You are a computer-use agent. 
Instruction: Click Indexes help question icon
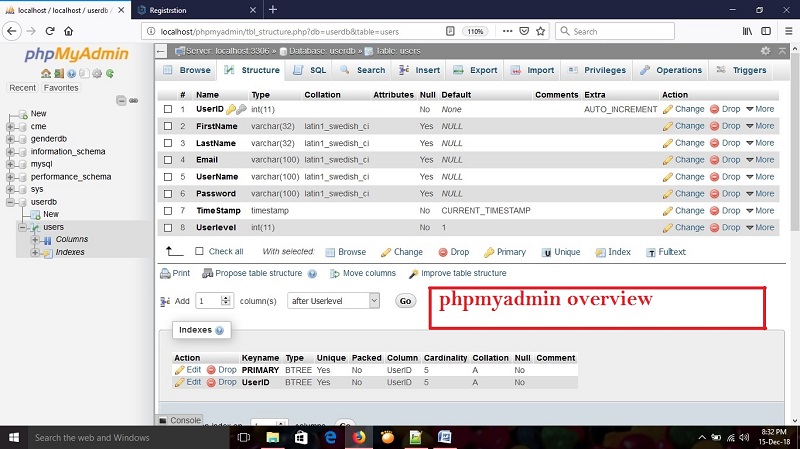coord(219,330)
